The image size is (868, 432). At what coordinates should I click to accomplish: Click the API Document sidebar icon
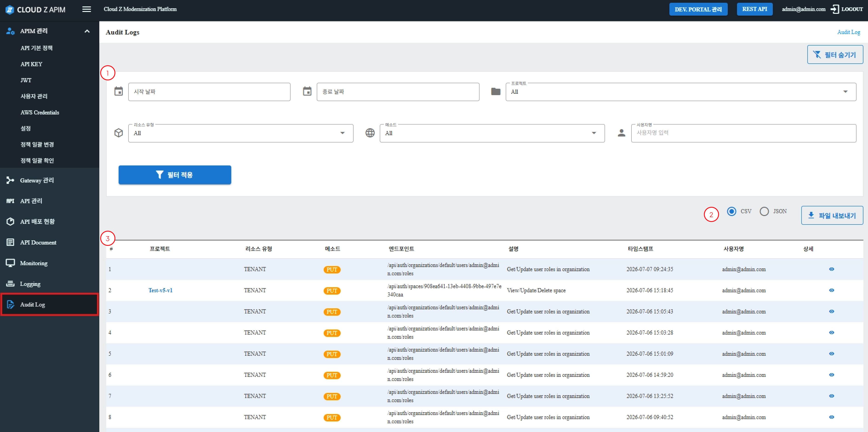[x=10, y=242]
